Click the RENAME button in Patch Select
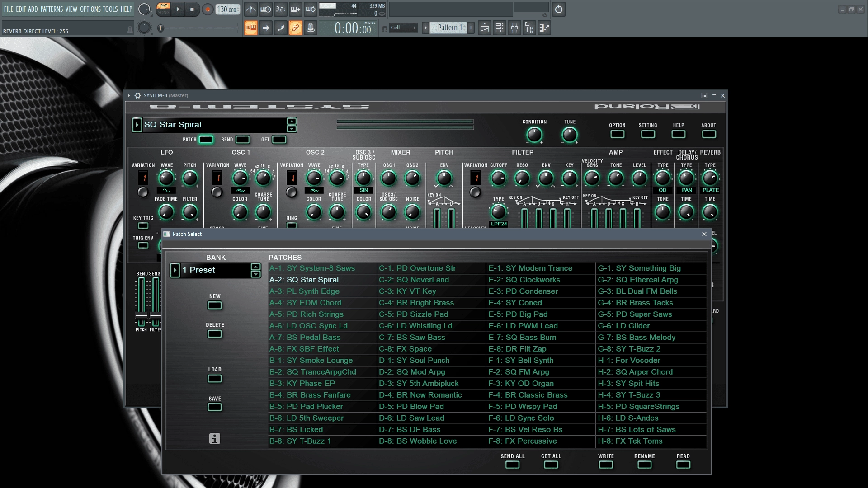 pos(644,465)
